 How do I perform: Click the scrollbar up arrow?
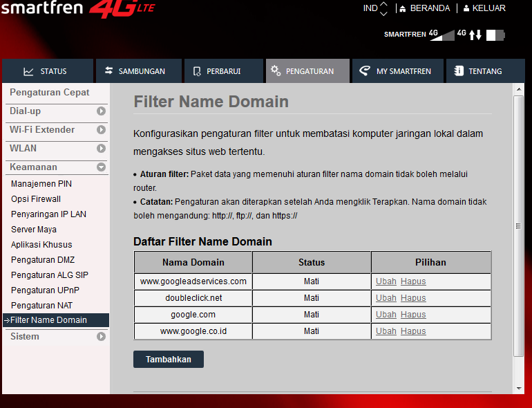click(x=518, y=89)
